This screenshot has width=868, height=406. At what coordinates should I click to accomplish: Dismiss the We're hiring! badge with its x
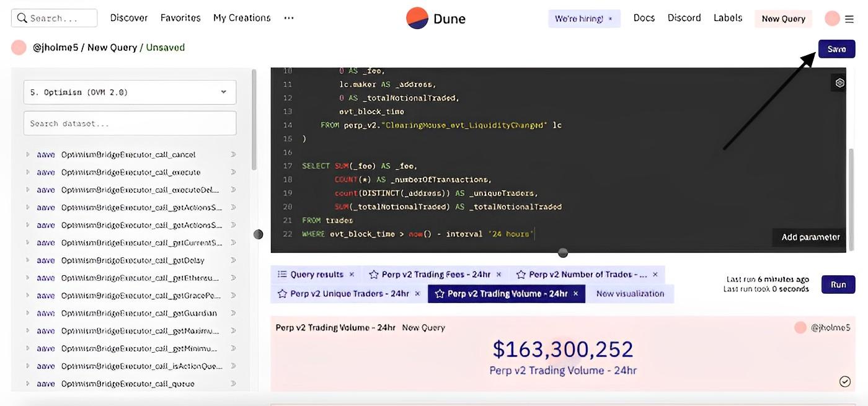[x=610, y=19]
